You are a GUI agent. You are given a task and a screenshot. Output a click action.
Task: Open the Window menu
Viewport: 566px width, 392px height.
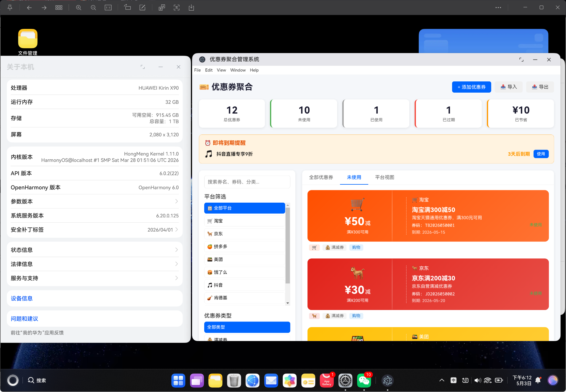tap(238, 70)
